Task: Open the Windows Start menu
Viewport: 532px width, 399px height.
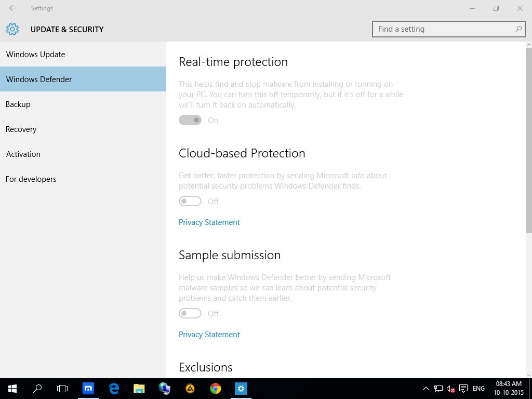Action: 12,389
